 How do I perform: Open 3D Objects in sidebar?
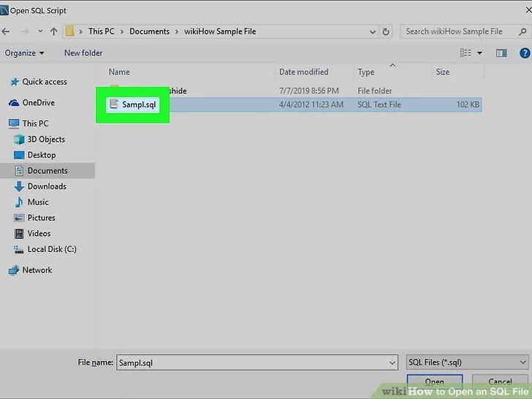coord(46,139)
